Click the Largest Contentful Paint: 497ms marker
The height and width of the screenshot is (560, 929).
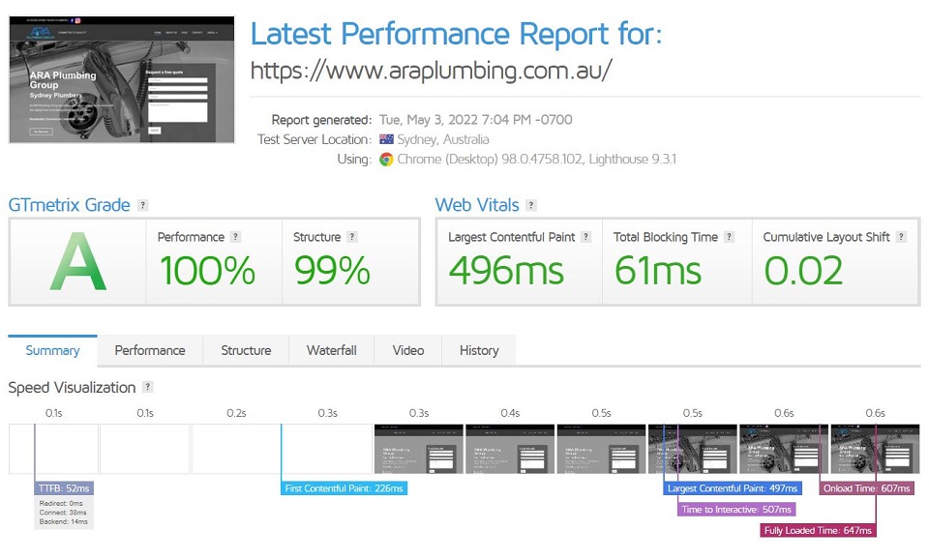click(733, 488)
